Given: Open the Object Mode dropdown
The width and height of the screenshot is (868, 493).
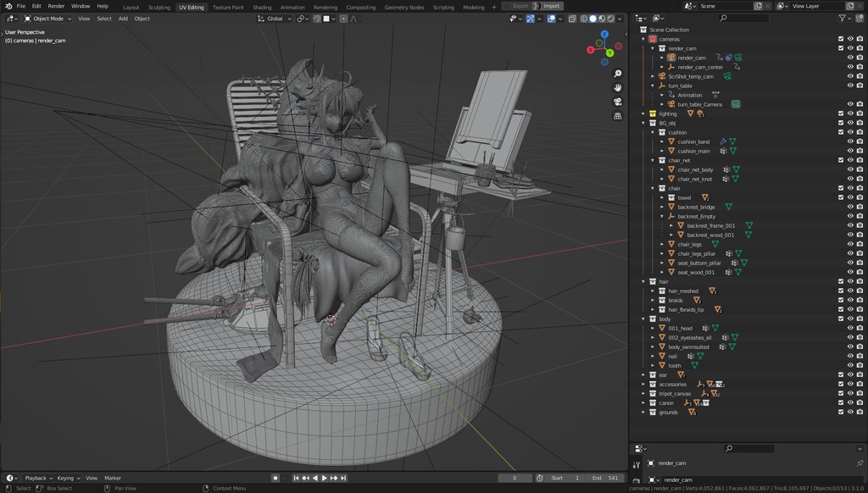Looking at the screenshot, I should (47, 18).
